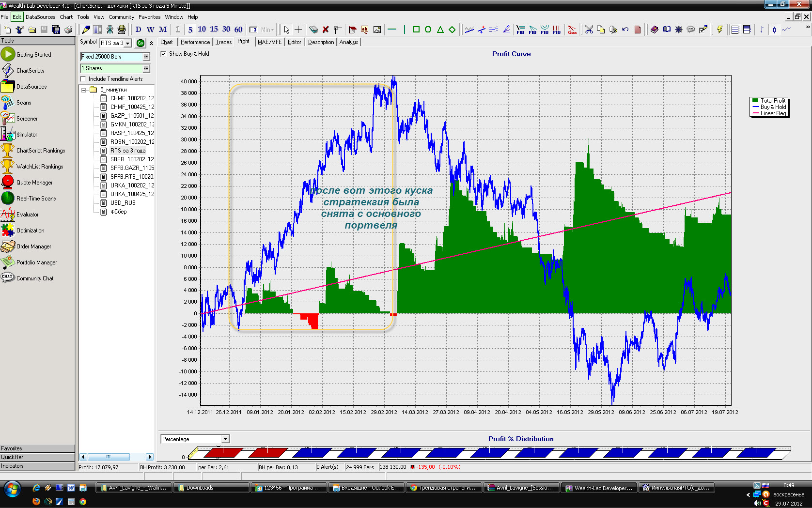Select the line chart style icon
This screenshot has width=812, height=508.
(x=786, y=30)
